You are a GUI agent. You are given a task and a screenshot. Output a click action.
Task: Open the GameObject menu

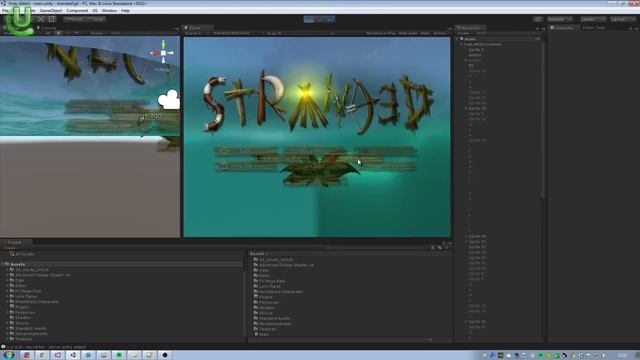point(51,11)
